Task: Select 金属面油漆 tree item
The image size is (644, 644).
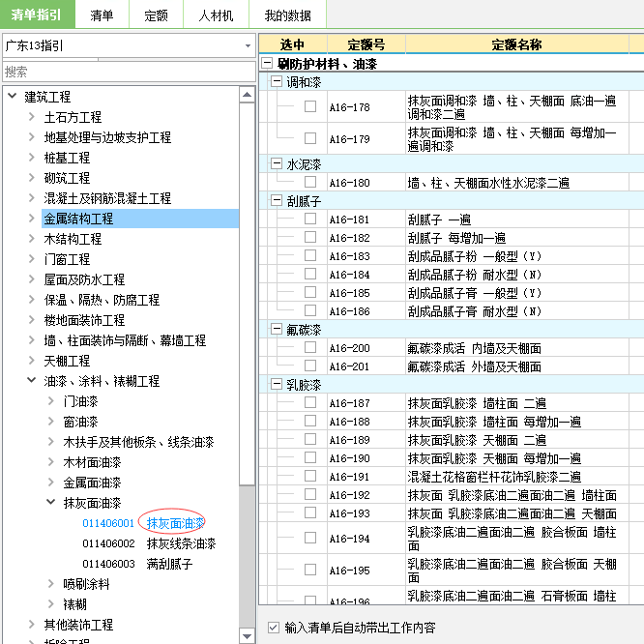Action: click(92, 483)
